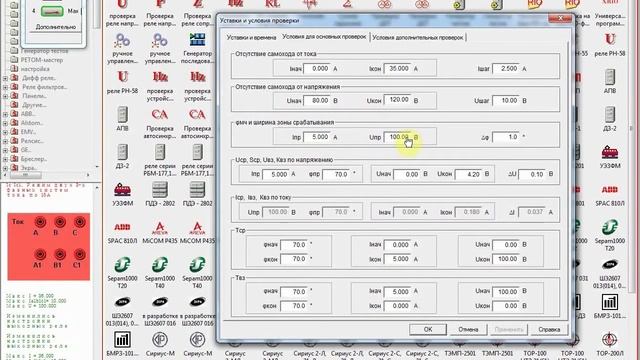Screen dimensions: 640x360
Task: Click the Макс U = 100.000 log line
Action: (x=31, y=306)
